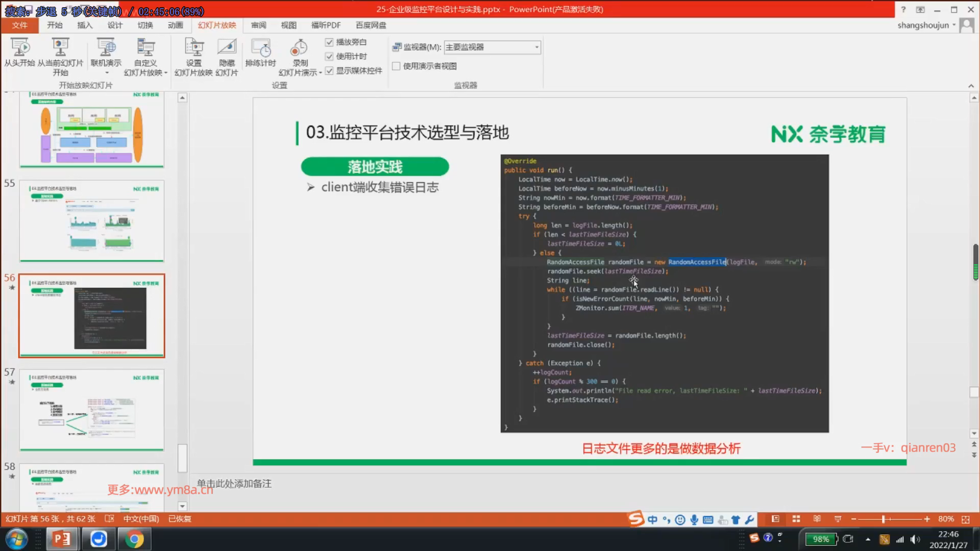Open the 监视器 monitor dropdown

(x=536, y=47)
